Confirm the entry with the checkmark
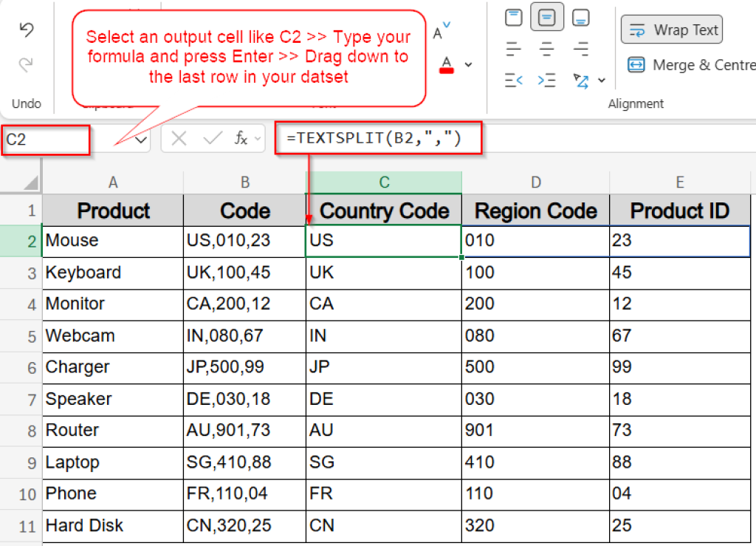Viewport: 756px width, 546px height. pos(213,138)
